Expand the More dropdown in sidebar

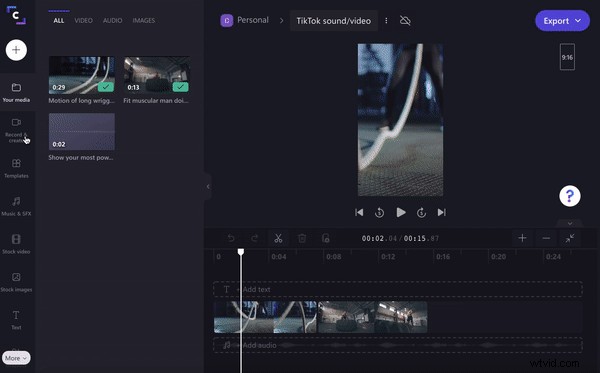pyautogui.click(x=16, y=358)
